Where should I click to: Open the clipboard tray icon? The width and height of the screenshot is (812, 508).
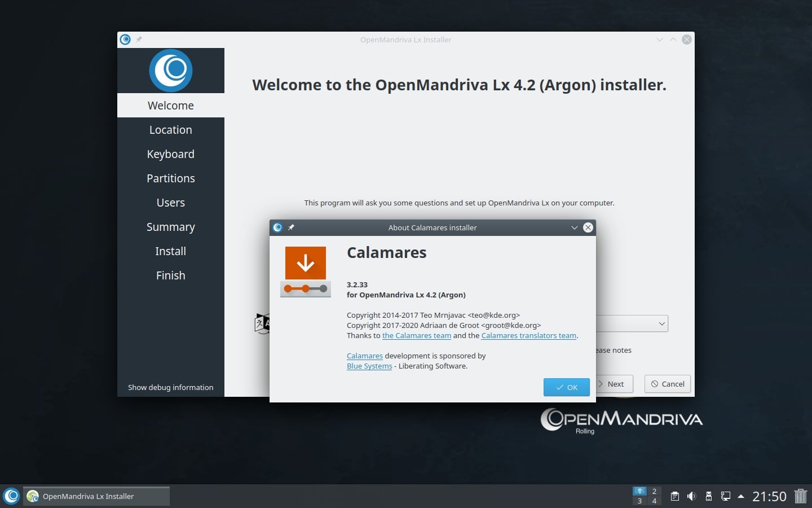coord(674,496)
